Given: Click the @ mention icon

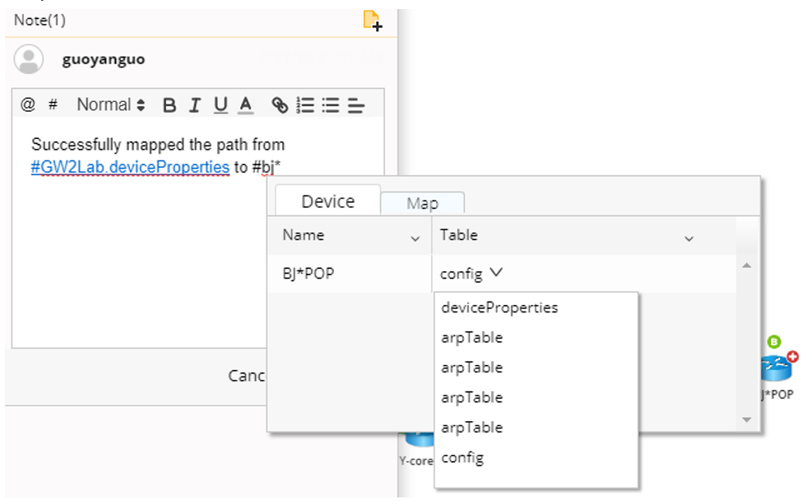Looking at the screenshot, I should pos(28,105).
